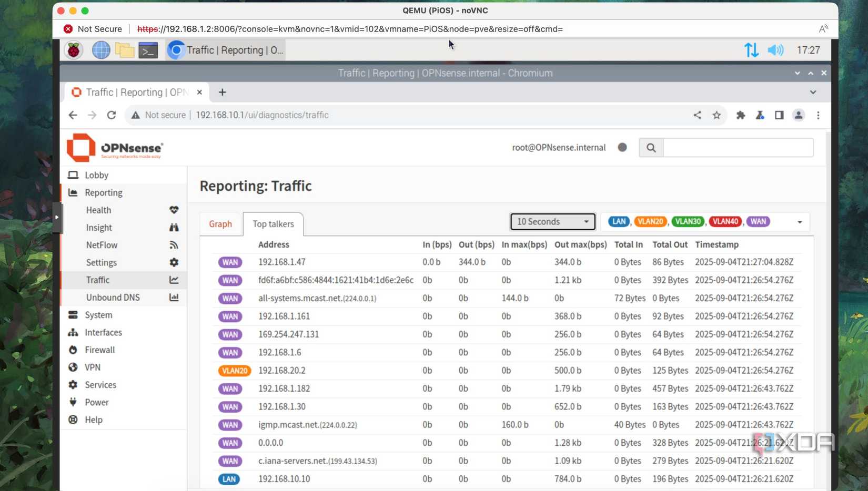Click the network up-down arrows tray icon
The height and width of the screenshot is (491, 868).
pyautogui.click(x=751, y=50)
